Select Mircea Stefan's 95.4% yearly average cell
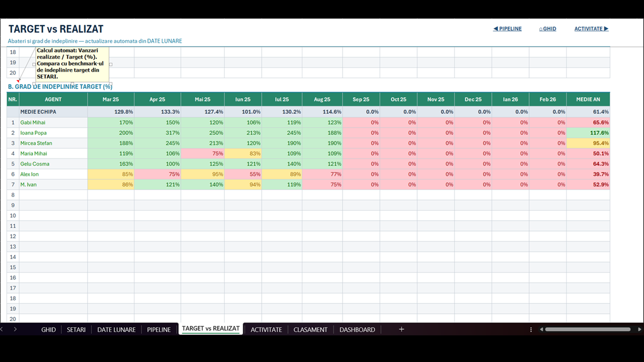The image size is (644, 362). click(x=588, y=143)
